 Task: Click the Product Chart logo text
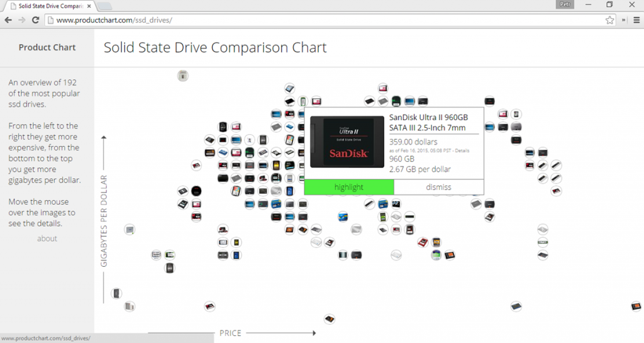click(x=47, y=47)
